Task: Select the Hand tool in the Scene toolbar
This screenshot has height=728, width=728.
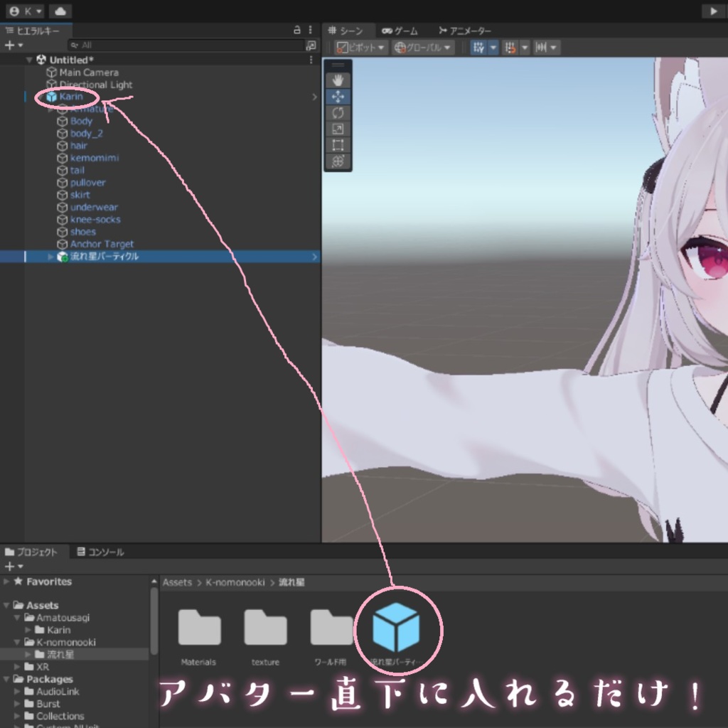Action: [x=338, y=79]
